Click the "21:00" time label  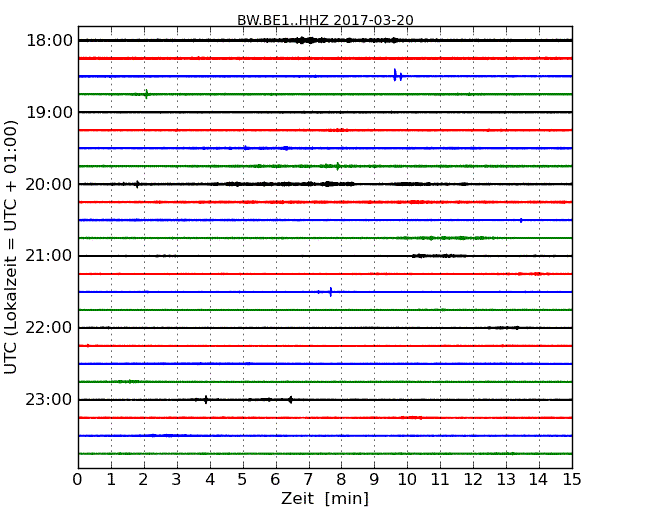(49, 256)
